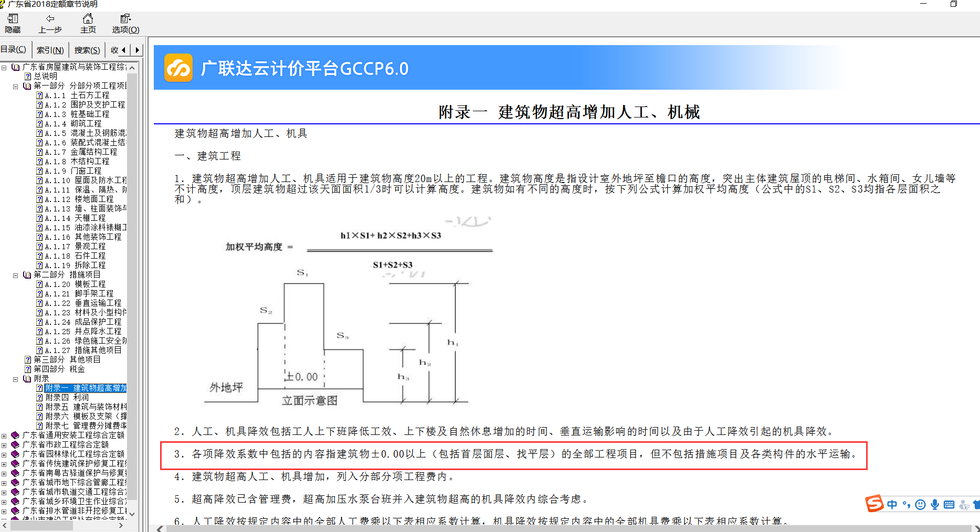The width and height of the screenshot is (980, 532).
Task: Open topic A.1.14 天棚工程
Action: coord(76,218)
